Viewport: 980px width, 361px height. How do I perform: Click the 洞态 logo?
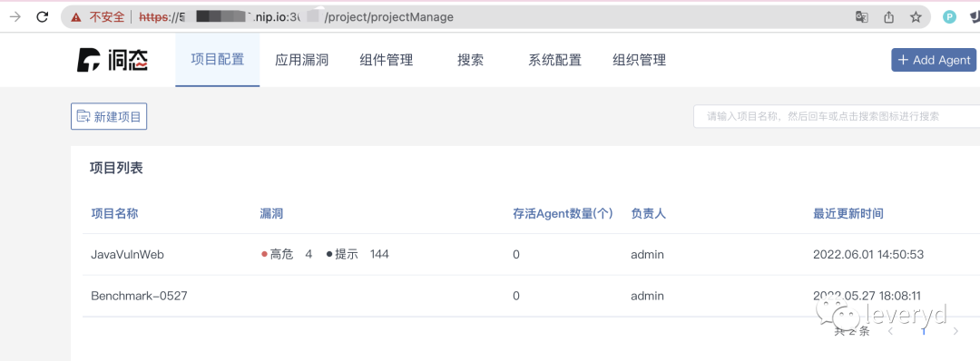(113, 60)
